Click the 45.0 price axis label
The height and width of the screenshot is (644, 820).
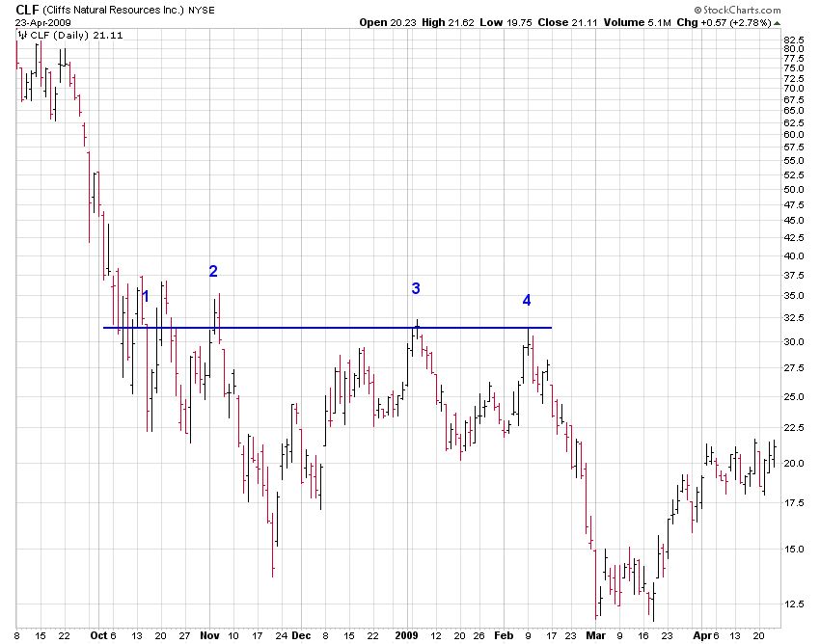point(793,221)
